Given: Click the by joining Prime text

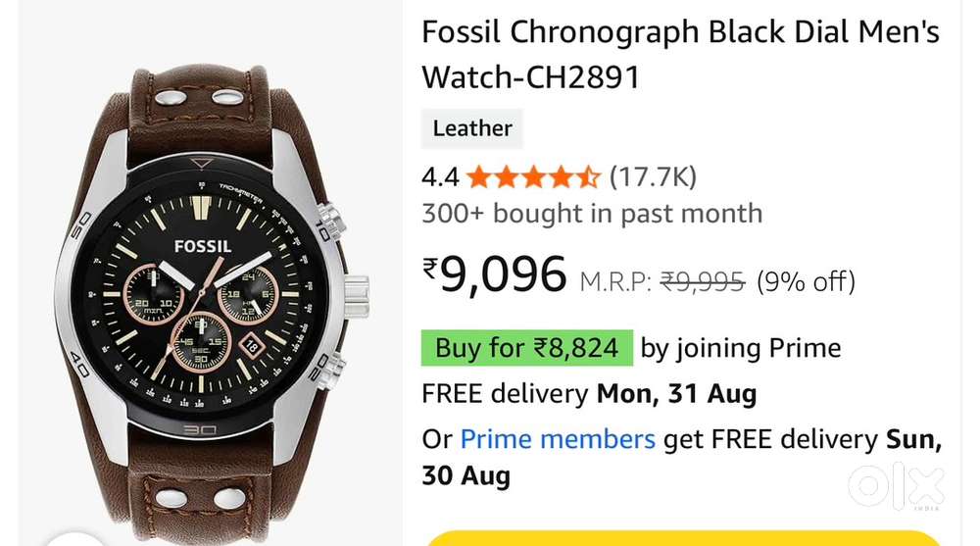Looking at the screenshot, I should pyautogui.click(x=741, y=348).
